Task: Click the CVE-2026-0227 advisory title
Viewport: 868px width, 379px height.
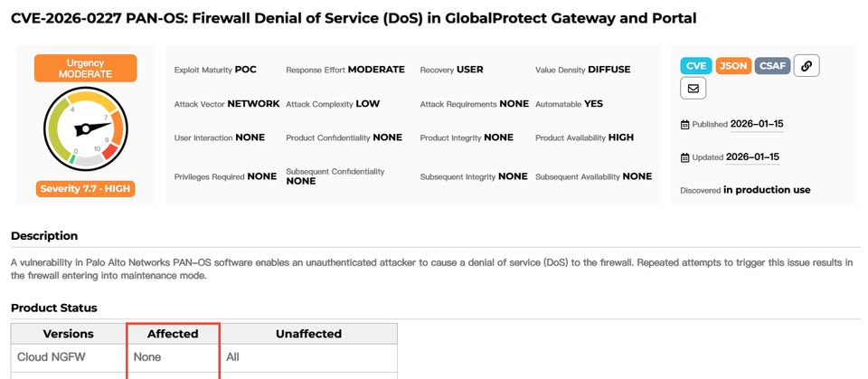Action: pyautogui.click(x=354, y=18)
